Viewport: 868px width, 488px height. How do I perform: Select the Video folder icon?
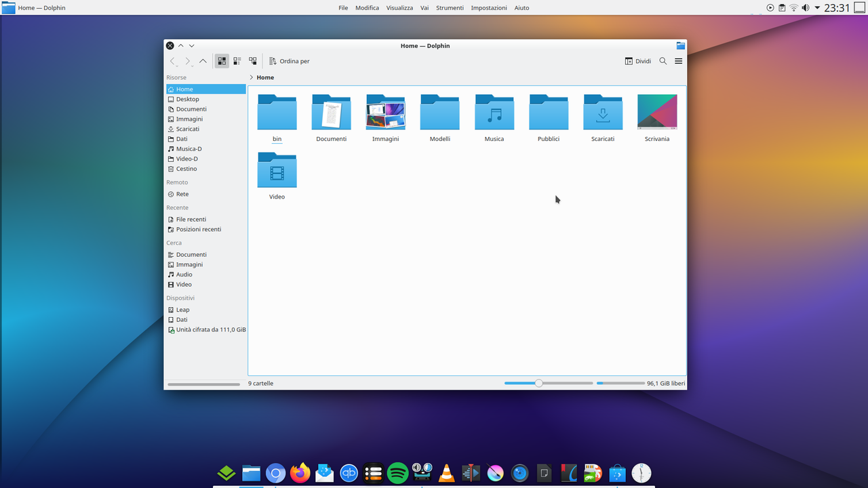pyautogui.click(x=277, y=170)
